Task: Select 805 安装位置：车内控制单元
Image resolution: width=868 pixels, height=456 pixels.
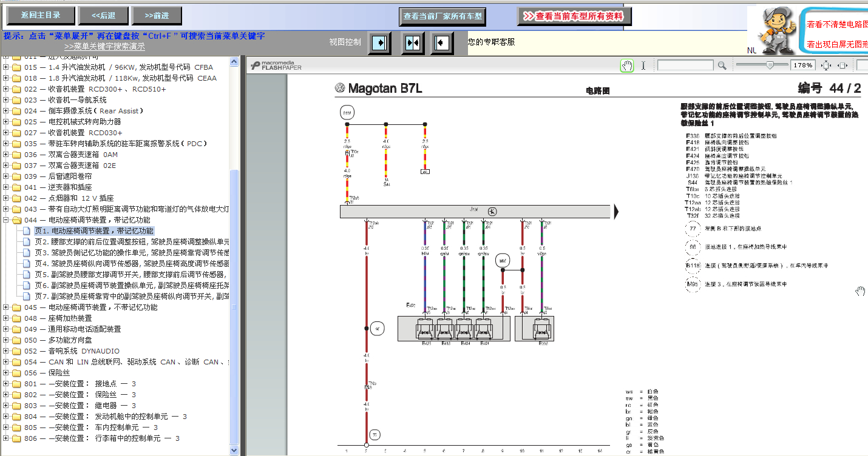Action: click(91, 428)
